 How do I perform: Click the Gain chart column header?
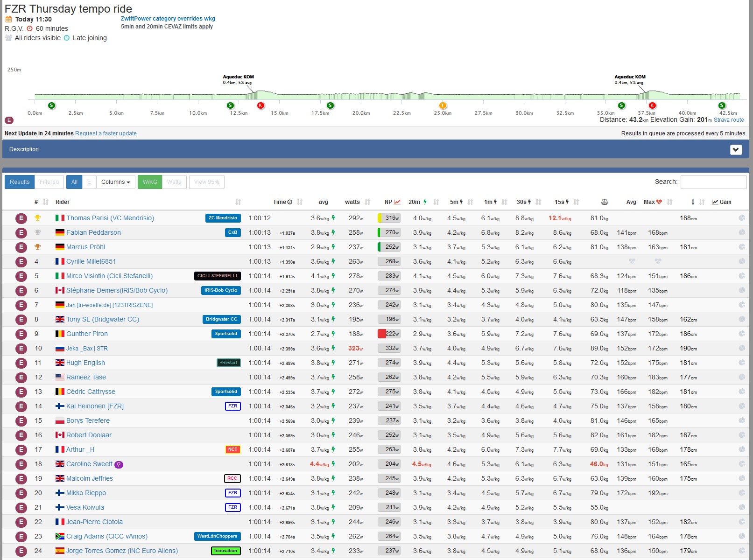[721, 202]
